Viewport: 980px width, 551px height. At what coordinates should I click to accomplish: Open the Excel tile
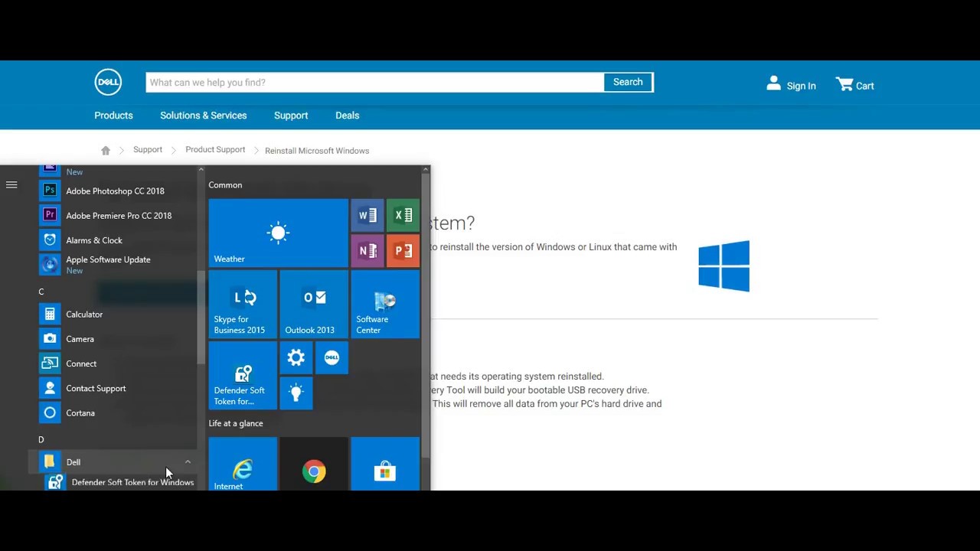coord(403,215)
